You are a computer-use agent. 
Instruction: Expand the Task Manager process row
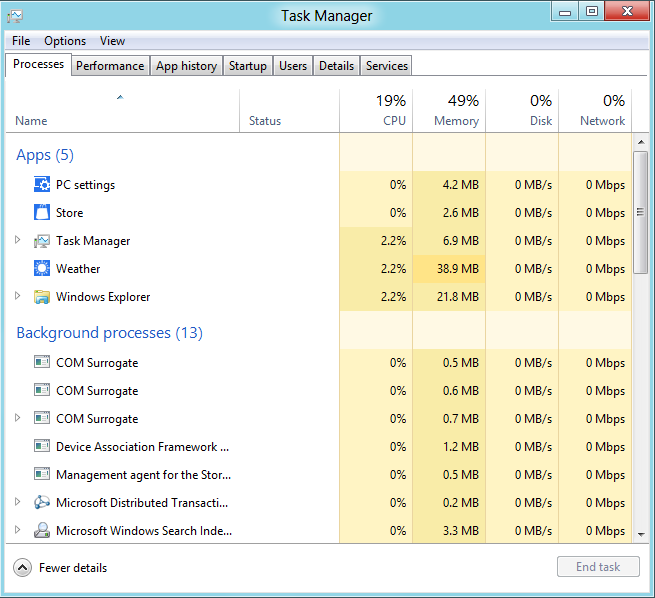17,241
